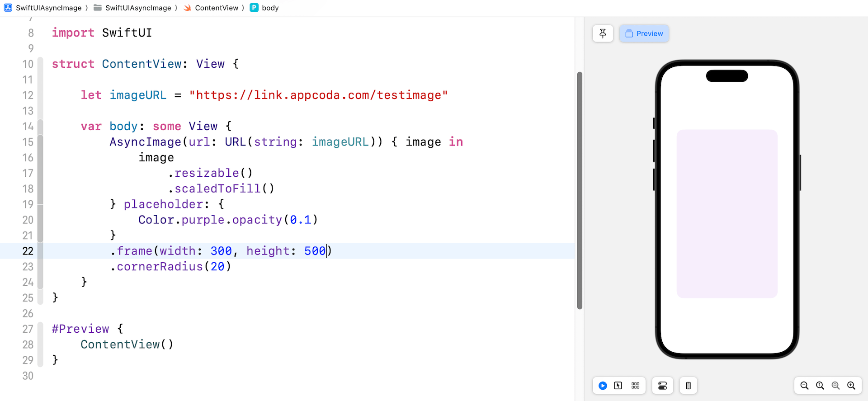
Task: Open canvas device settings toggles
Action: point(662,386)
